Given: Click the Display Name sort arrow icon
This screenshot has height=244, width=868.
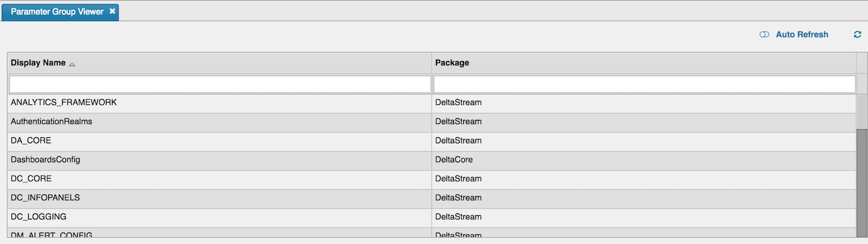Looking at the screenshot, I should (x=72, y=64).
